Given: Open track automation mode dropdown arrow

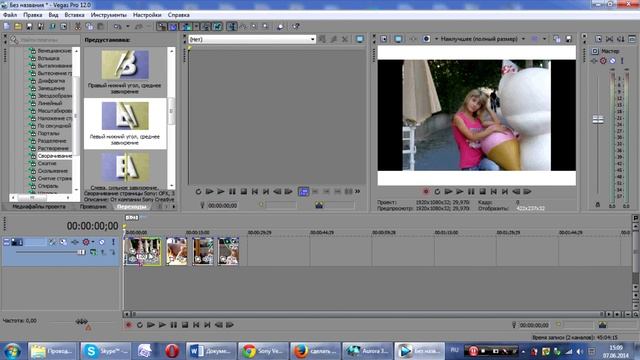Looking at the screenshot, I should tap(93, 242).
